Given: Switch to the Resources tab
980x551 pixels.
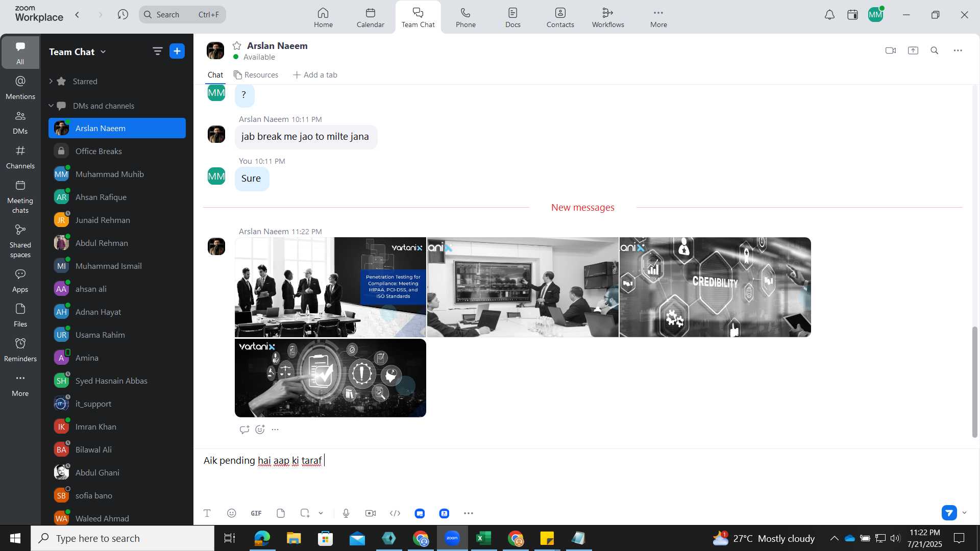Looking at the screenshot, I should click(x=256, y=75).
